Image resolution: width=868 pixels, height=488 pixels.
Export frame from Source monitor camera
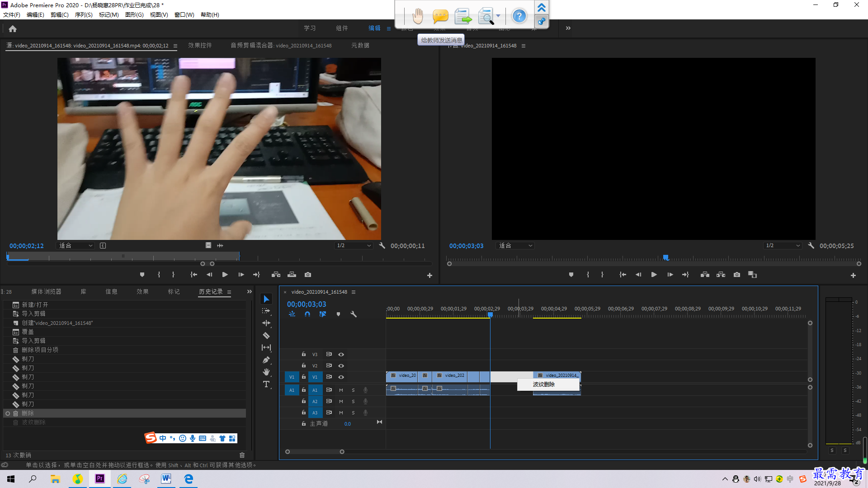308,275
